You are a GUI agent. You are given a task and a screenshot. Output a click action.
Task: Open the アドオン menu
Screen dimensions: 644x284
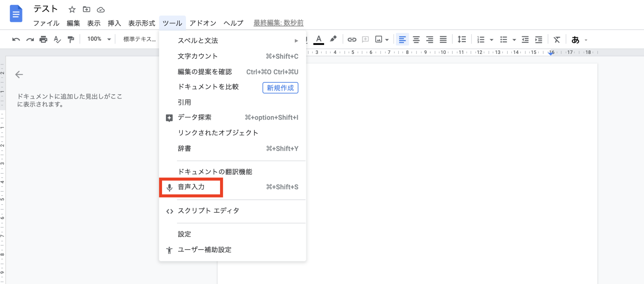(203, 23)
